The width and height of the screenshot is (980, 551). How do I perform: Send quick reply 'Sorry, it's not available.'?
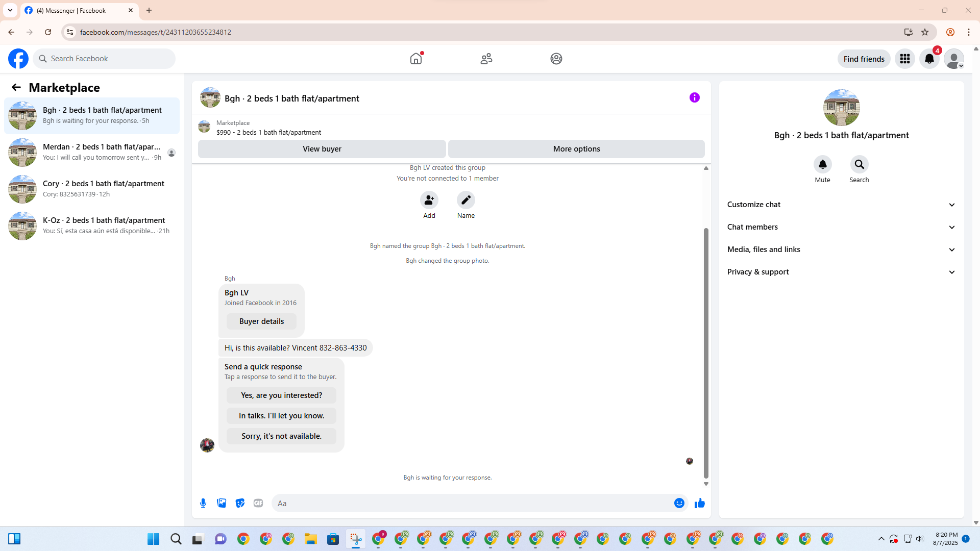pos(281,436)
